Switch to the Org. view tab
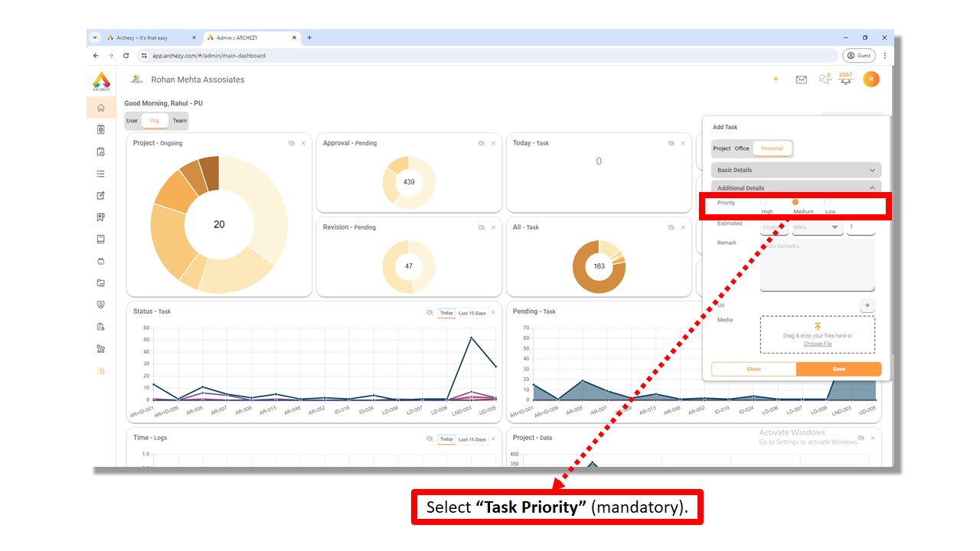Viewport: 980px width, 551px height. point(155,121)
